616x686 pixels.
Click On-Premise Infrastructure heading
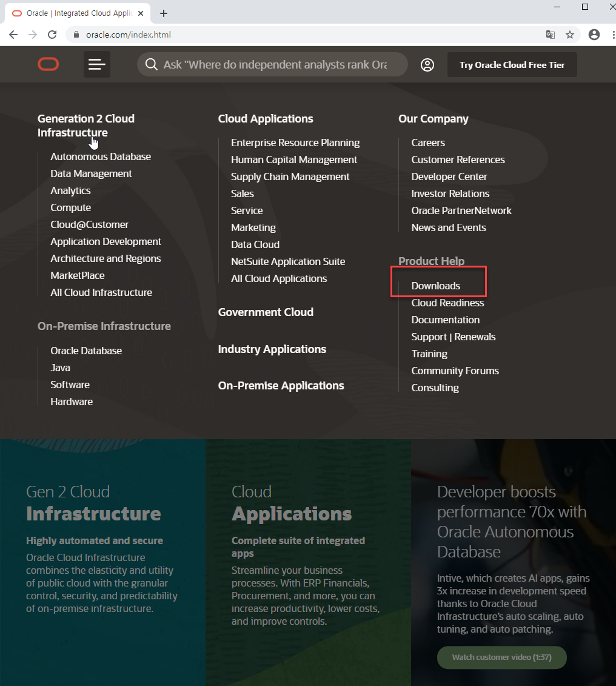click(104, 326)
